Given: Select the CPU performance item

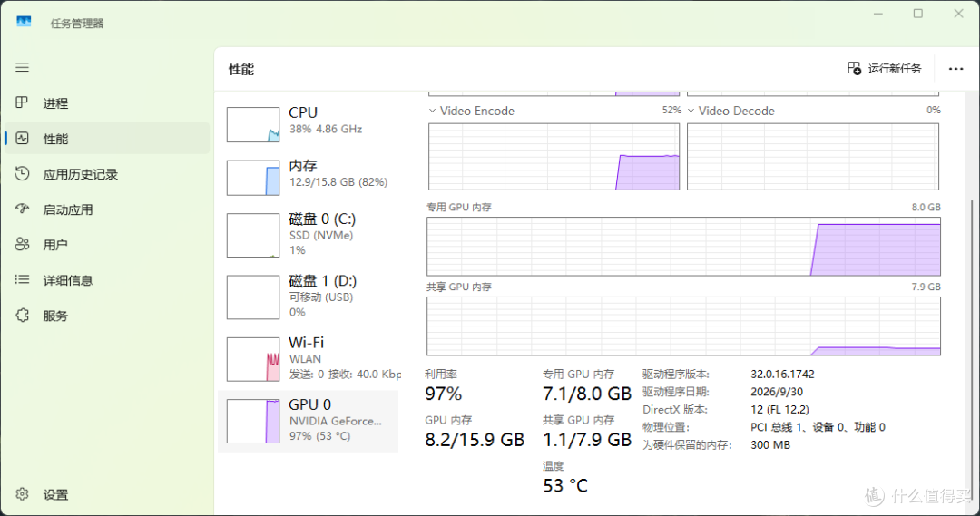Looking at the screenshot, I should click(309, 123).
